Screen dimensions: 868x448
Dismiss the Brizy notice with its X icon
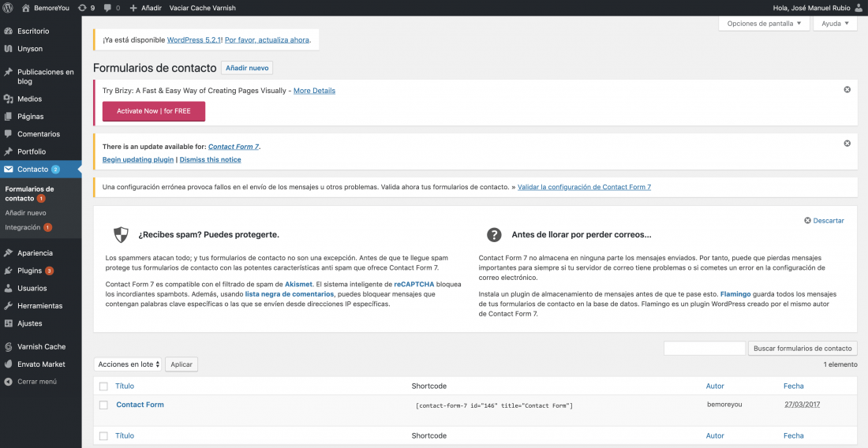coord(847,90)
